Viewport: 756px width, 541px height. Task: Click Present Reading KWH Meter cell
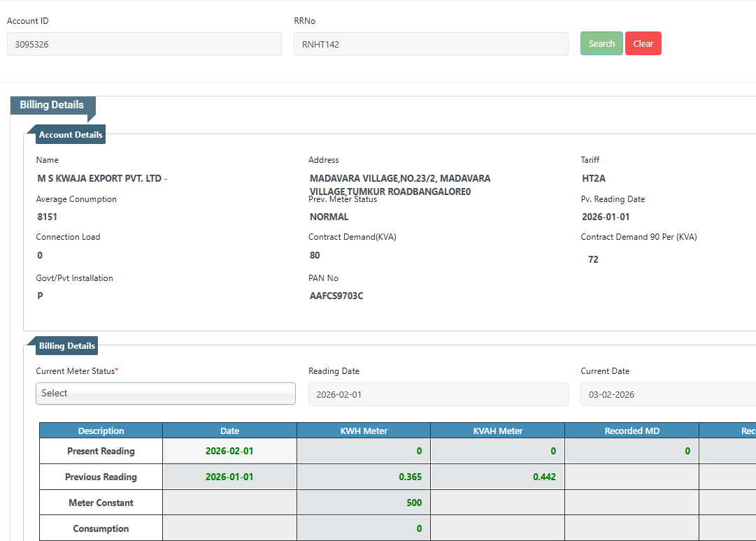(x=364, y=452)
